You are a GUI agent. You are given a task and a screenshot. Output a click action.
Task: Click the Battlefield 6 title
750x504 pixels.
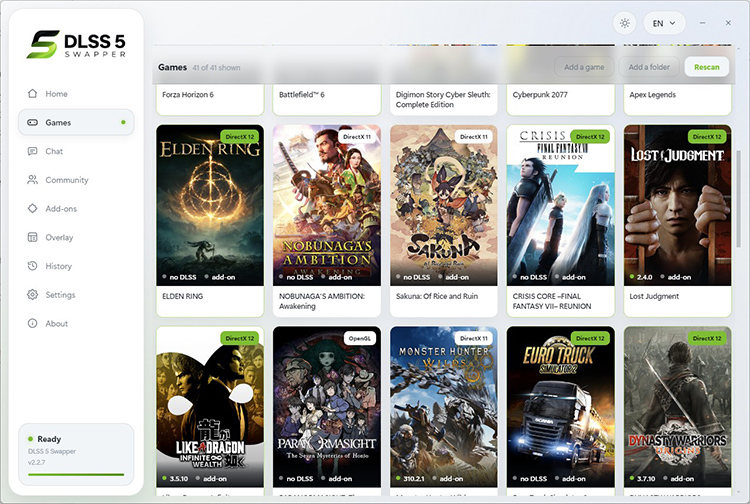pyautogui.click(x=302, y=95)
